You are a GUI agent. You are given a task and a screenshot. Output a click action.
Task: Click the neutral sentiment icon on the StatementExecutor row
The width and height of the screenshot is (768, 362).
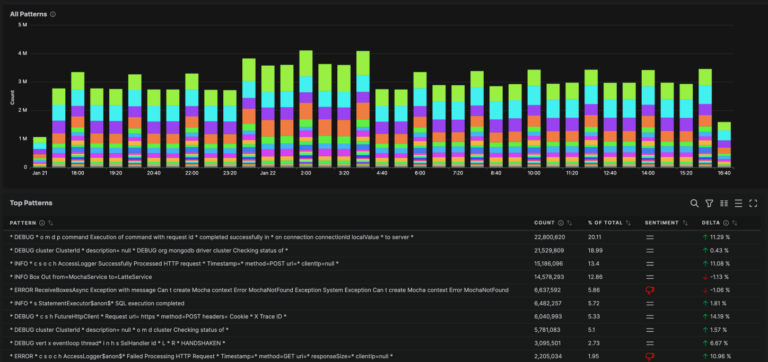tap(650, 304)
